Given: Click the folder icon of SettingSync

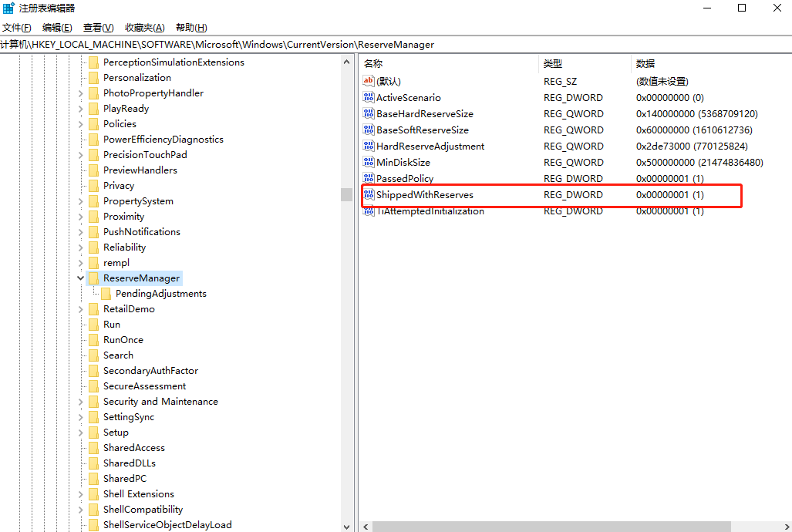Looking at the screenshot, I should coord(96,416).
